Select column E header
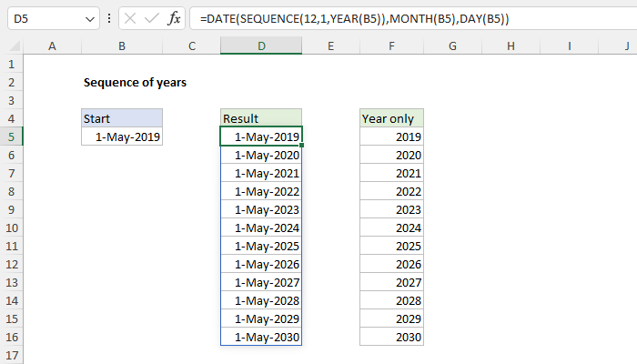Viewport: 637px width, 364px height. (330, 45)
